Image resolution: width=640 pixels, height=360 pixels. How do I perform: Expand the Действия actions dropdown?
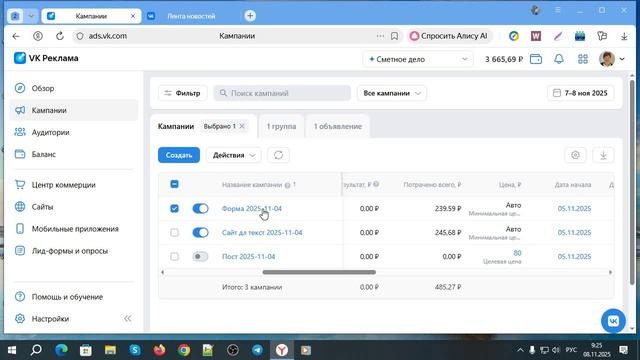[x=233, y=155]
